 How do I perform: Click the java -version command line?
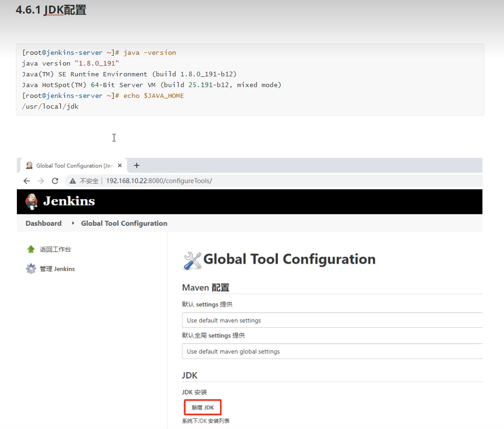(99, 53)
